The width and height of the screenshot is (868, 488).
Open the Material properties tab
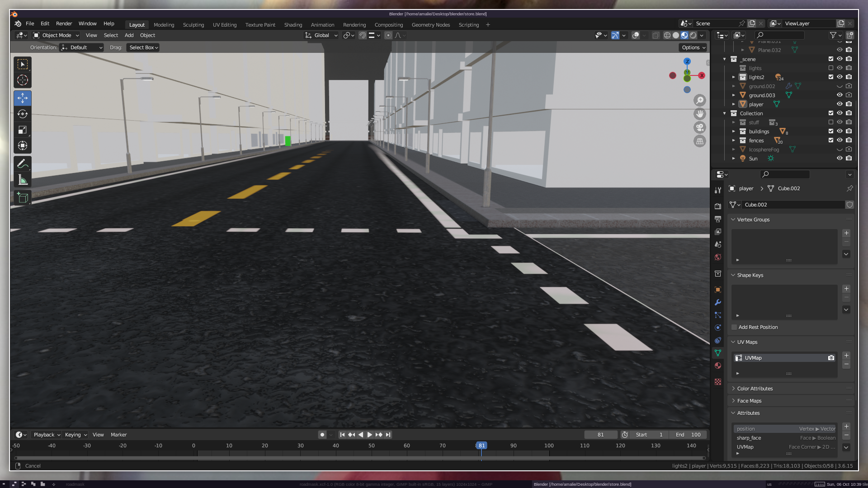click(x=717, y=366)
